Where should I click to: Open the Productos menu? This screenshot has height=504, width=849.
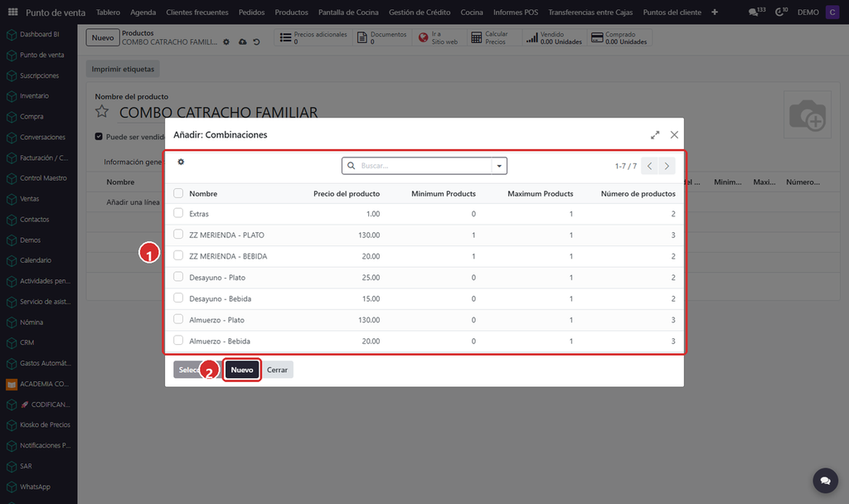pos(291,12)
